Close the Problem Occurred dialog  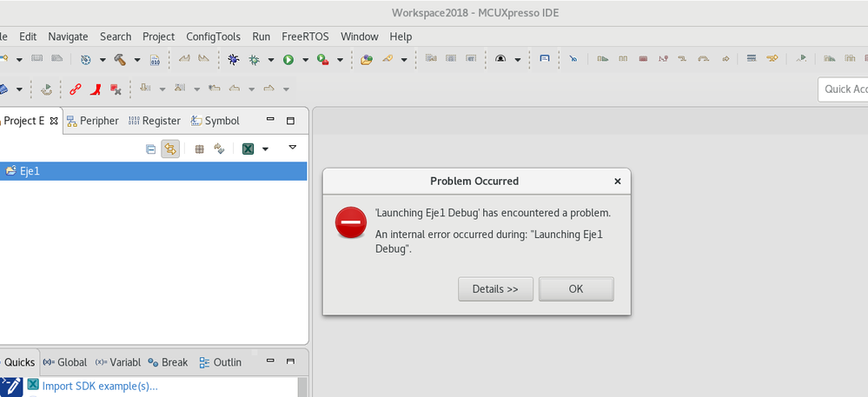[x=617, y=181]
